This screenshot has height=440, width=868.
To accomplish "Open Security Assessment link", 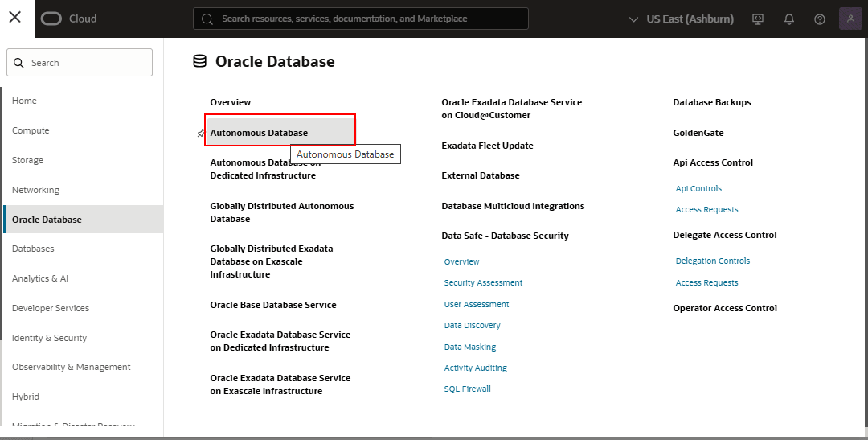I will pos(483,282).
